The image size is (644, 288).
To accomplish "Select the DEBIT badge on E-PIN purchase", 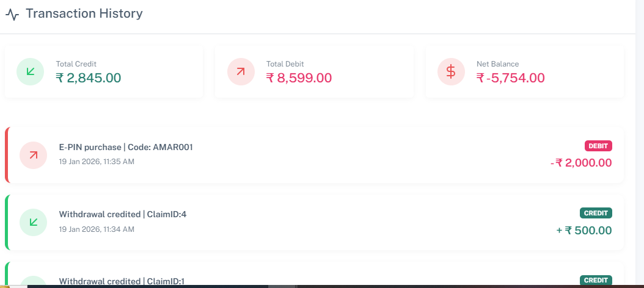I will pyautogui.click(x=598, y=146).
